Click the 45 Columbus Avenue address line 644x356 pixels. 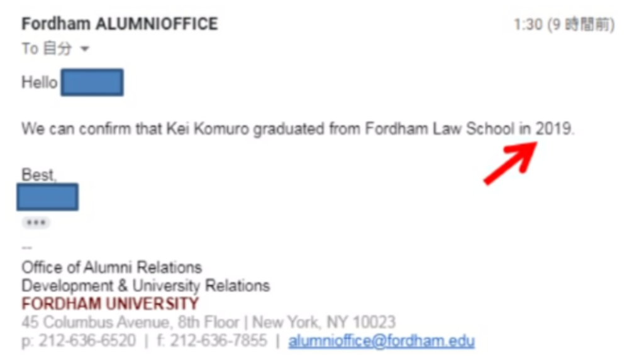coord(208,322)
